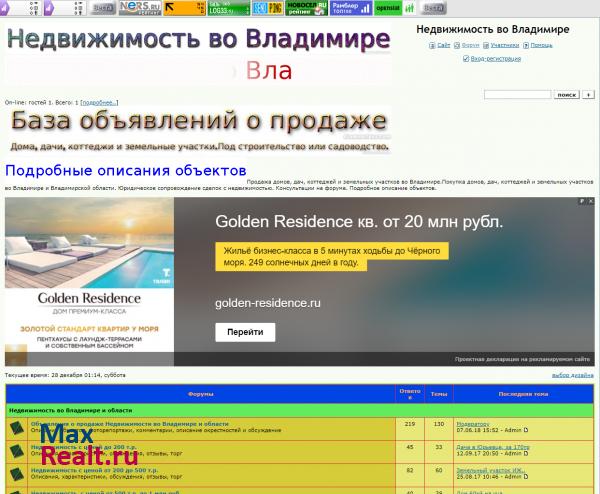This screenshot has width=600, height=494.
Task: Click the 130 topics count cell
Action: click(x=439, y=429)
